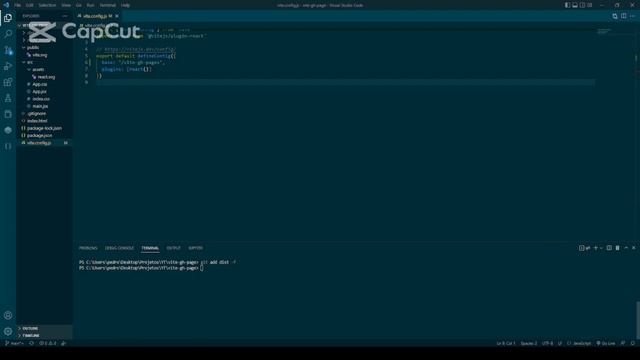Open the Help menu

point(126,5)
